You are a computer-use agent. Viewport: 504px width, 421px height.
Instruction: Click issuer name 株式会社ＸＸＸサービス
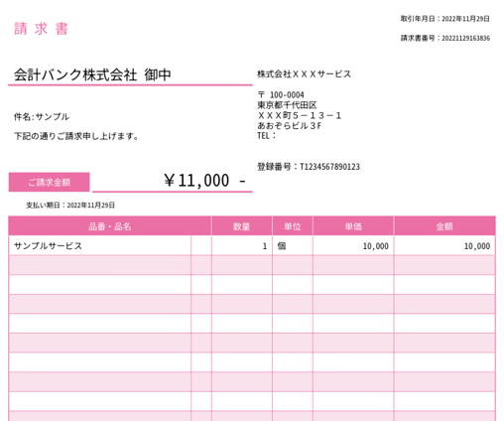(304, 74)
